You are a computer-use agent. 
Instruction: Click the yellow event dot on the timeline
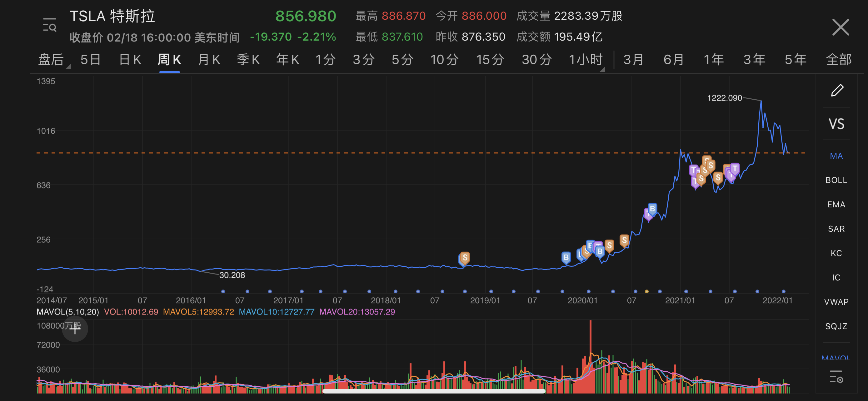coord(646,292)
